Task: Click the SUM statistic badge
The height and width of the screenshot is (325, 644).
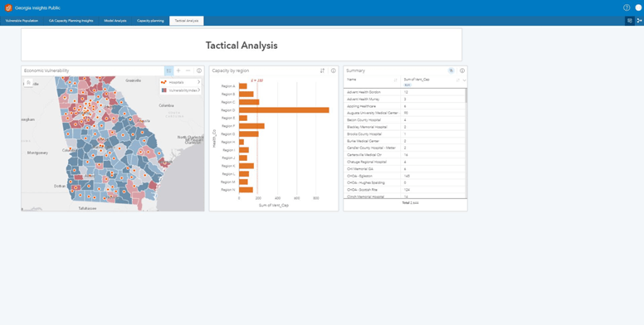Action: tap(407, 85)
